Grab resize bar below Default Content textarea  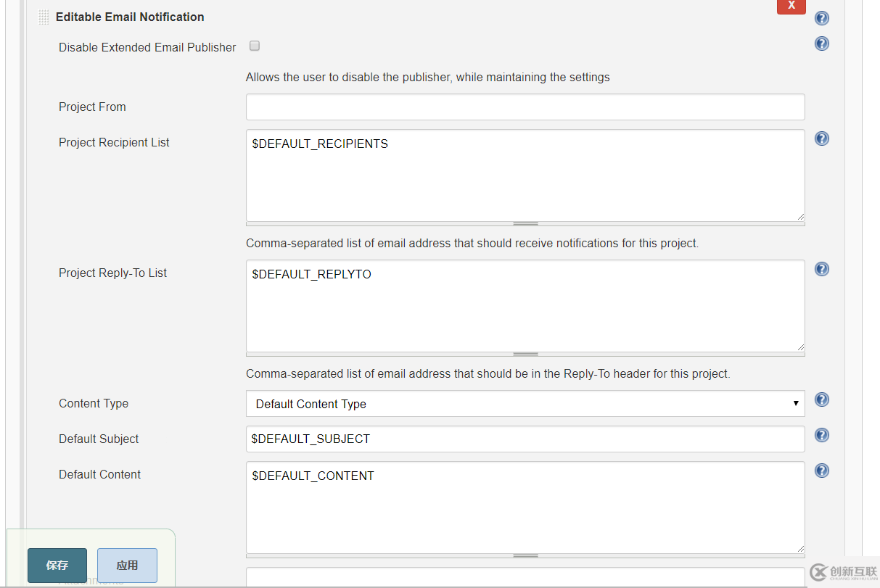click(525, 556)
